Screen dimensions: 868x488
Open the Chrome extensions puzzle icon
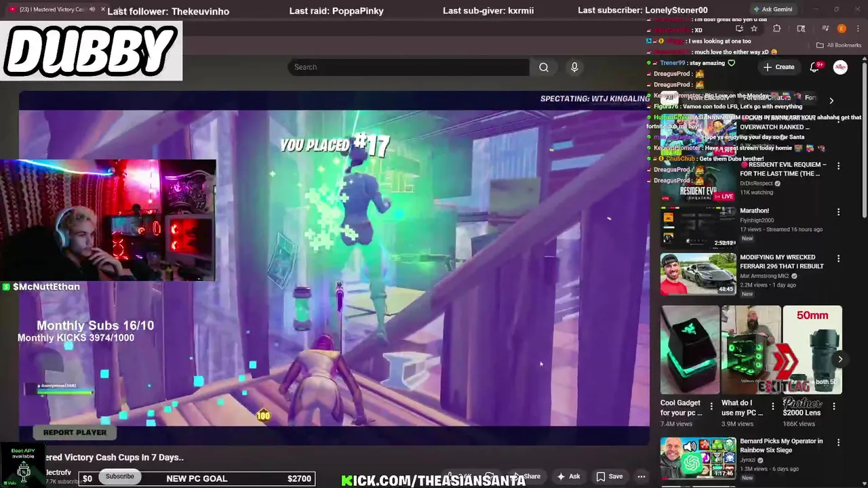776,29
